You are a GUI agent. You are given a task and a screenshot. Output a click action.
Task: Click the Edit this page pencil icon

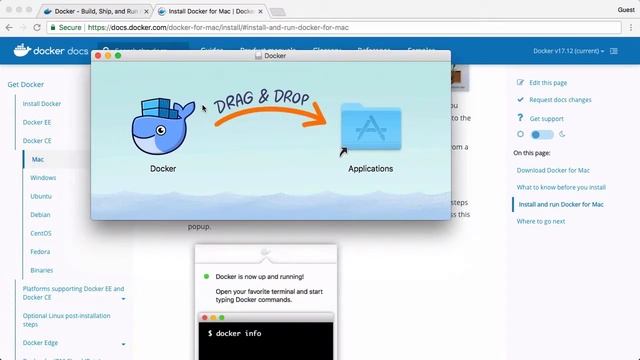(520, 82)
